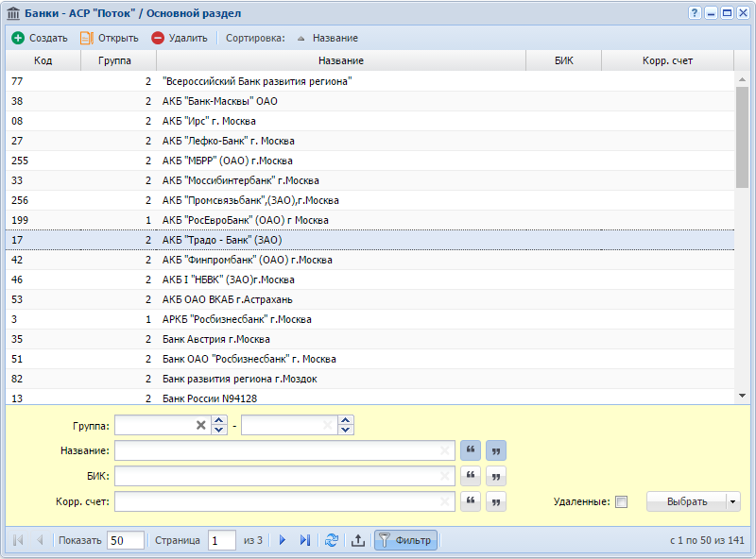756x559 pixels.
Task: Increase the second Группа range value
Action: (346, 420)
